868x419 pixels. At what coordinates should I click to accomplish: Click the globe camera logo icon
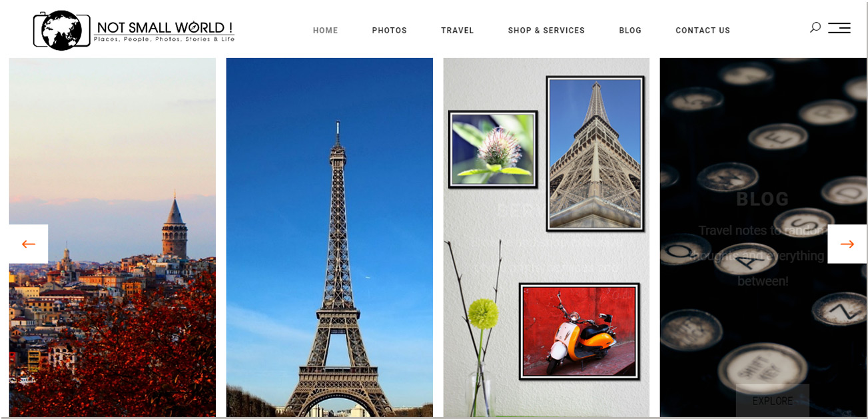click(x=62, y=31)
